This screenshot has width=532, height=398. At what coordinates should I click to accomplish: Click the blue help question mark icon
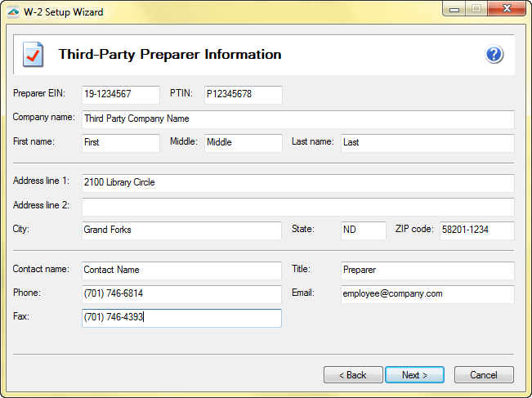point(494,55)
